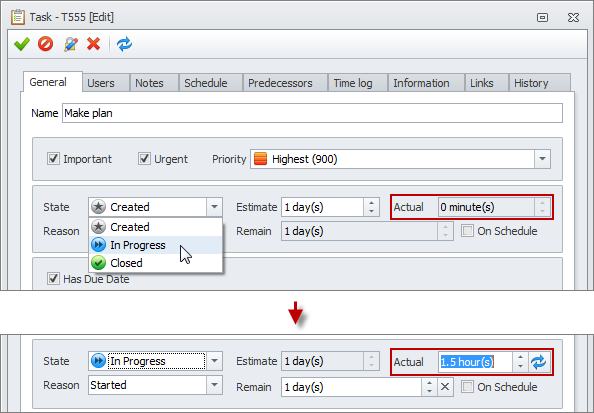Image resolution: width=594 pixels, height=413 pixels.
Task: Click the X clear button beside Remain field
Action: [x=445, y=387]
